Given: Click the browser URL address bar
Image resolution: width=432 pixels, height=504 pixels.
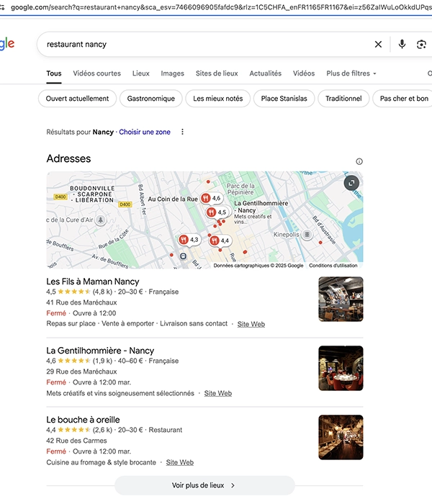Looking at the screenshot, I should 221,7.
